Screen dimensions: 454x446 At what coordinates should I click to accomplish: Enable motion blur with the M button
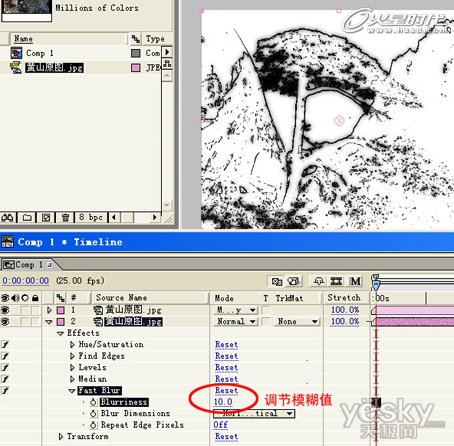(355, 281)
